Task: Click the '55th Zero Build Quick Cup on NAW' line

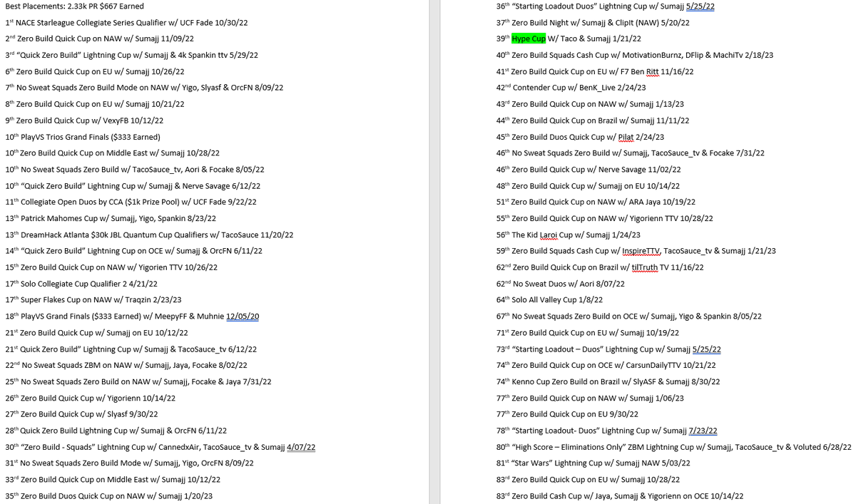Action: [x=604, y=219]
